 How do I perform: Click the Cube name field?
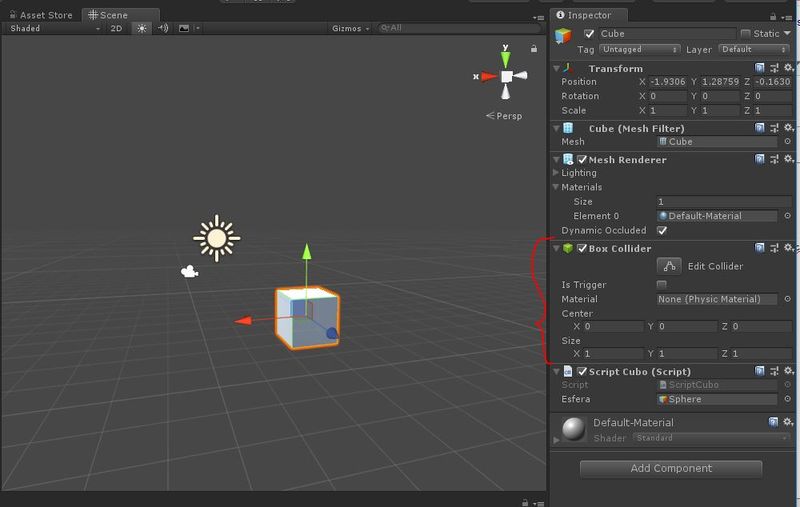pos(667,34)
